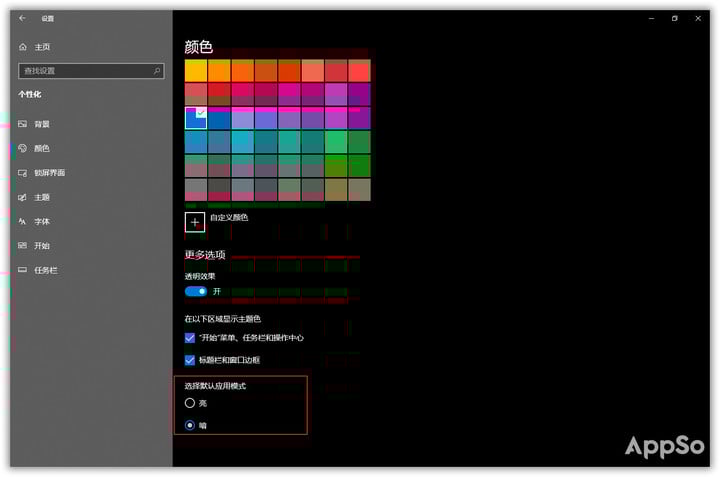Go back with the arrow in Settings title bar
The height and width of the screenshot is (477, 720).
tap(22, 18)
